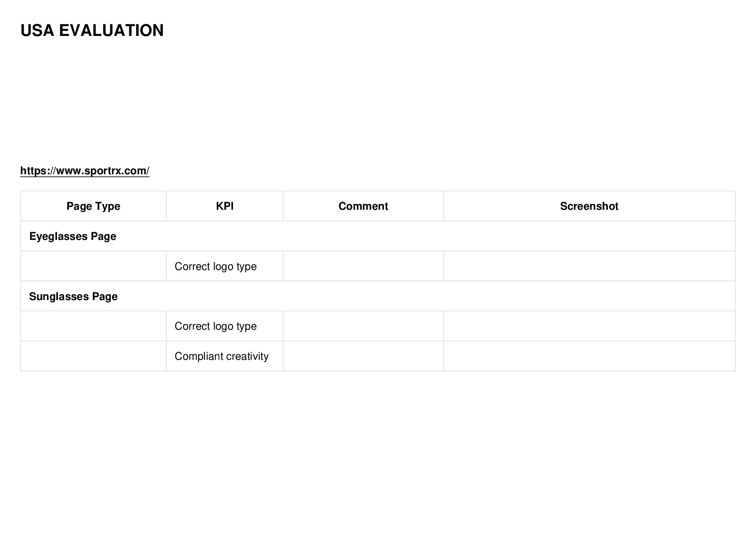Click the USA EVALUATION heading
This screenshot has height=535, width=756.
tap(92, 31)
